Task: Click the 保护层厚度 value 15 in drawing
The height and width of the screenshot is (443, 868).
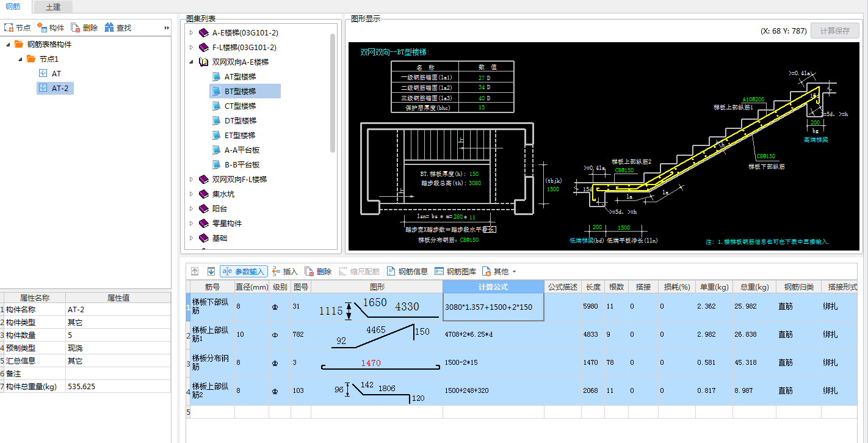Action: tap(482, 108)
